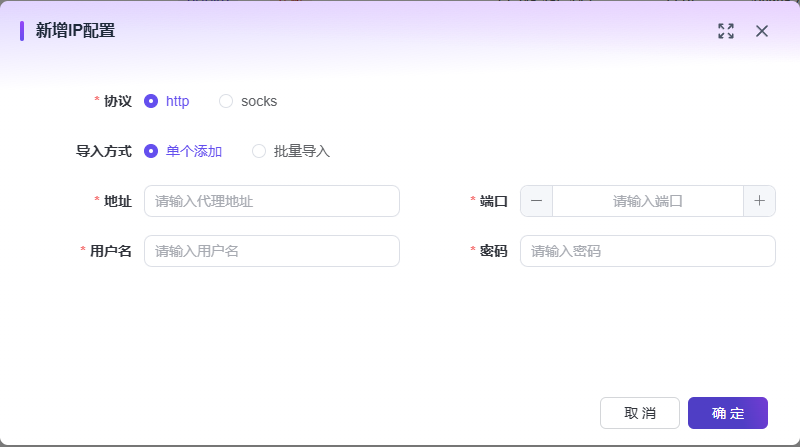Expand the dialog to fullscreen
This screenshot has height=447, width=800.
726,31
